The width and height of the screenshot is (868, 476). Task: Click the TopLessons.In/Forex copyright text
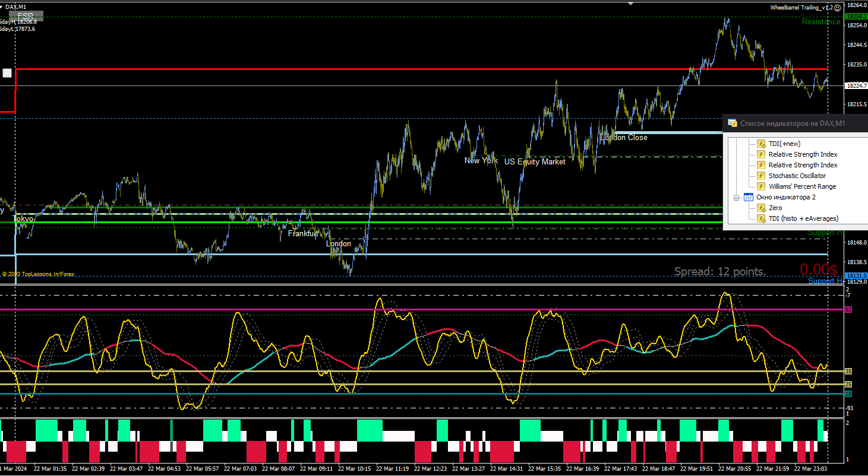click(x=39, y=274)
